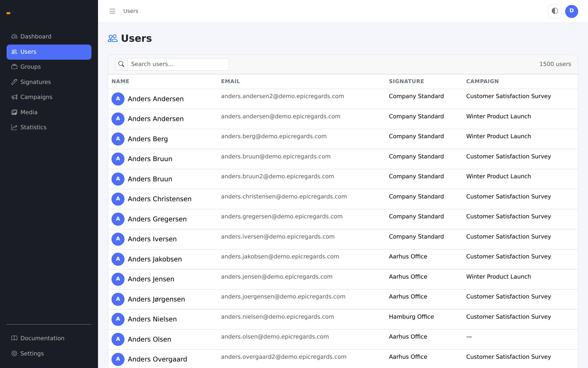Collapse sidebar with hamburger menu icon
Image resolution: width=588 pixels, height=368 pixels.
point(112,11)
